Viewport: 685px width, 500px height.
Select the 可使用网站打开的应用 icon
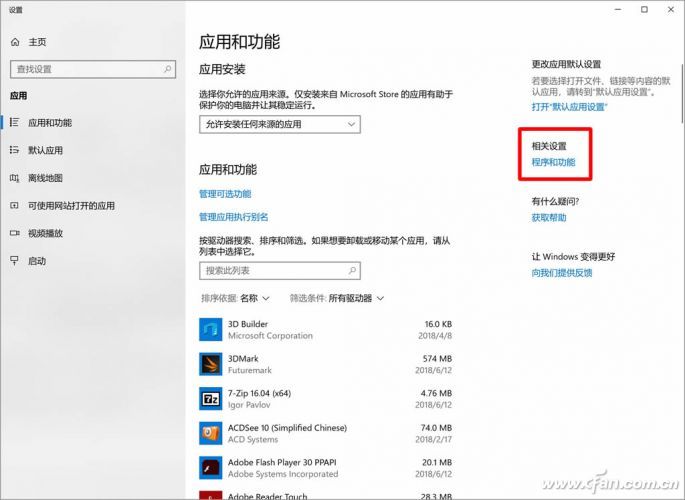[14, 206]
